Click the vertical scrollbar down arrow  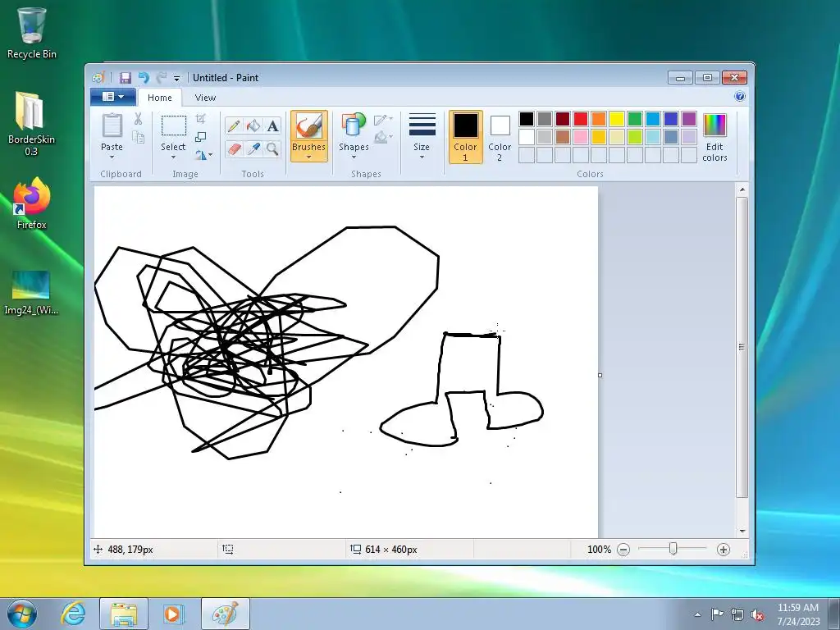point(742,531)
